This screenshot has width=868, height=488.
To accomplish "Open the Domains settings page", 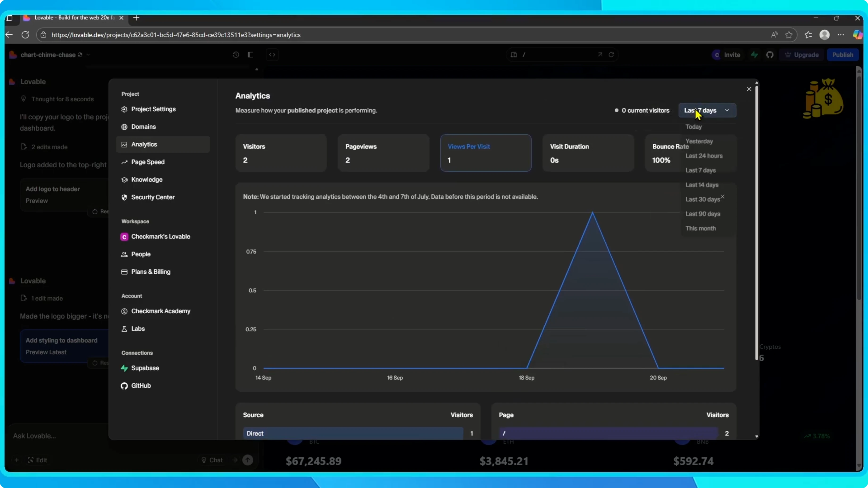I will [x=163, y=127].
